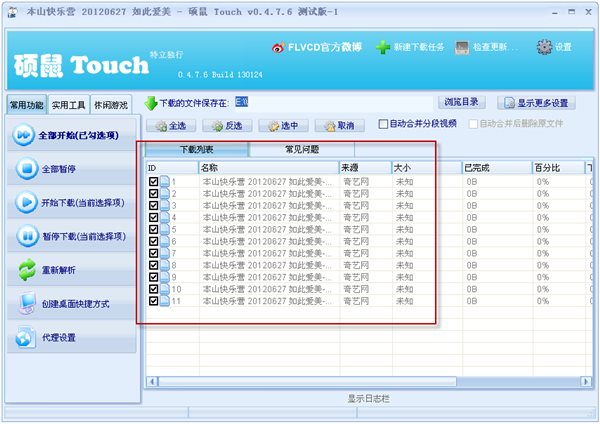The image size is (600, 424).
Task: Click the green download arrow icon
Action: coord(151,103)
